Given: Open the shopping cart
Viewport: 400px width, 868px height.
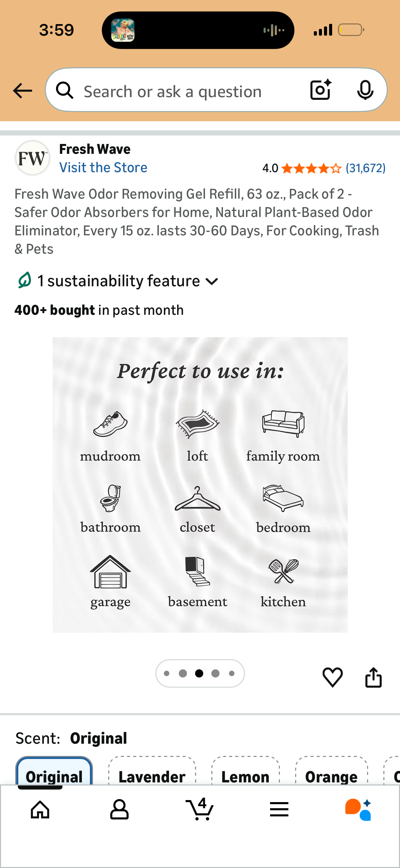Looking at the screenshot, I should pyautogui.click(x=200, y=809).
